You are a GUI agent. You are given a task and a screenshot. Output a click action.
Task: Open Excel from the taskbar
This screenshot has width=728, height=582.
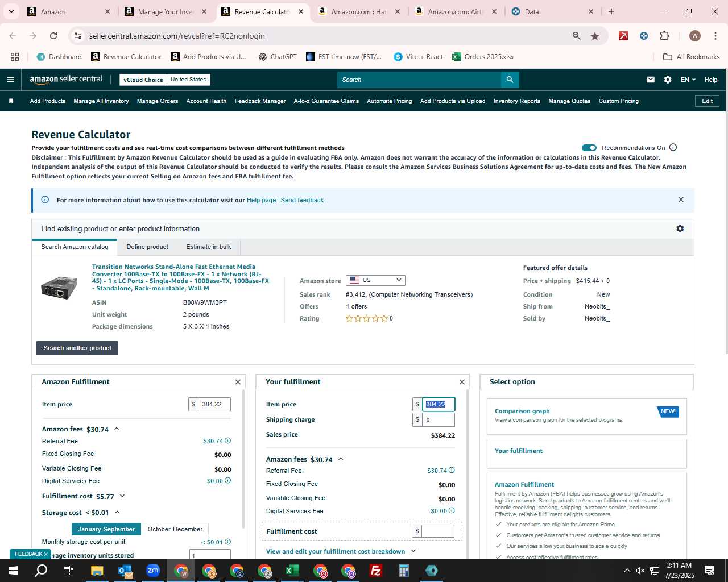(292, 571)
